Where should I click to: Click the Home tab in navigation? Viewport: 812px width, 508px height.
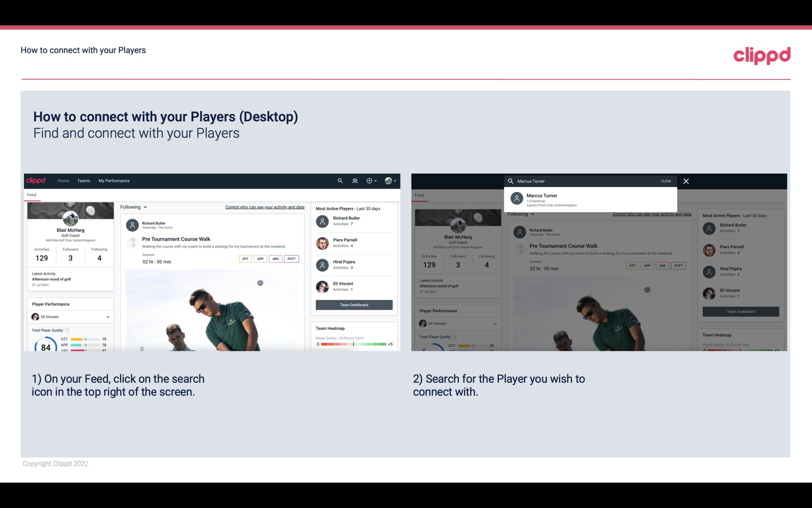(x=63, y=180)
